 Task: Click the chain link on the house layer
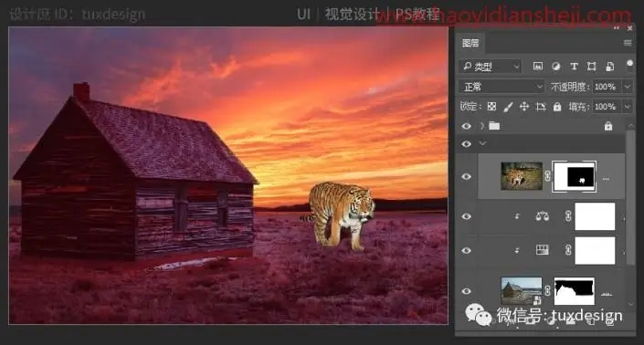tap(547, 291)
